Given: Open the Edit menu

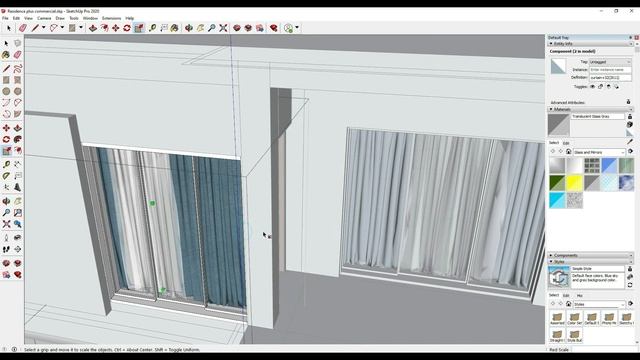Looking at the screenshot, I should [16, 18].
